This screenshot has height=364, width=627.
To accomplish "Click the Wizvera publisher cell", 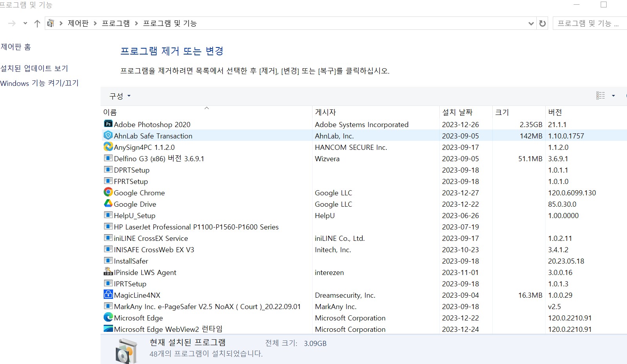I will (x=327, y=158).
